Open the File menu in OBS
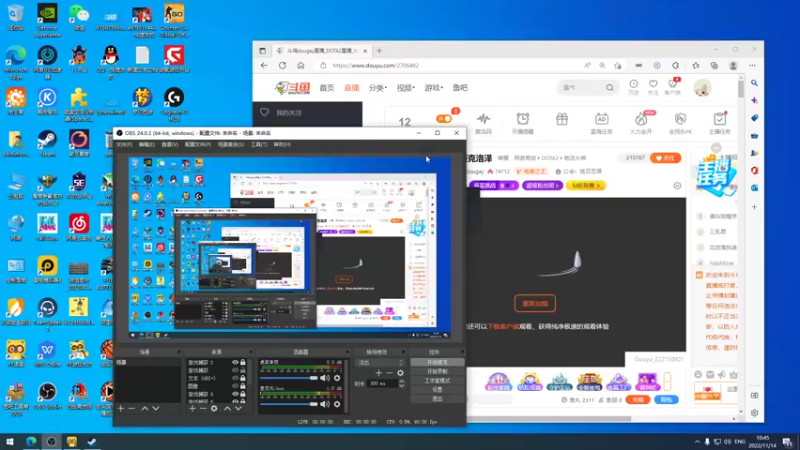 123,144
